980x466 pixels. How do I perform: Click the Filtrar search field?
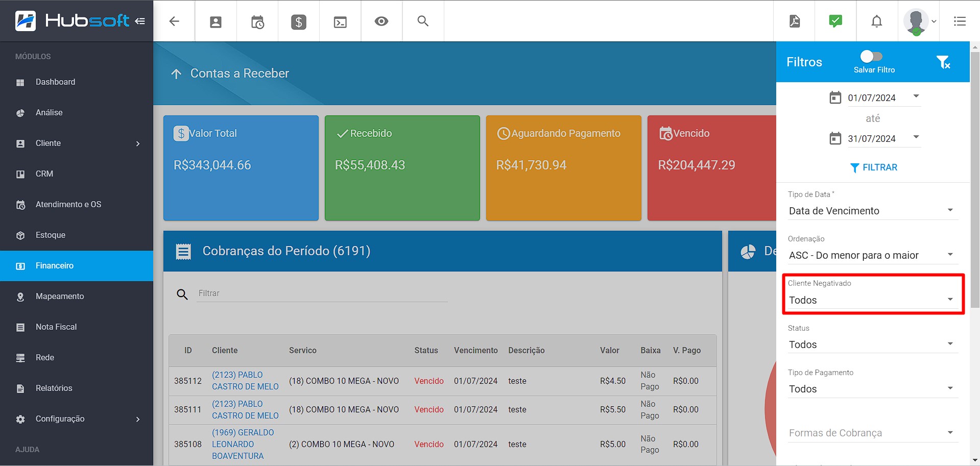[322, 293]
